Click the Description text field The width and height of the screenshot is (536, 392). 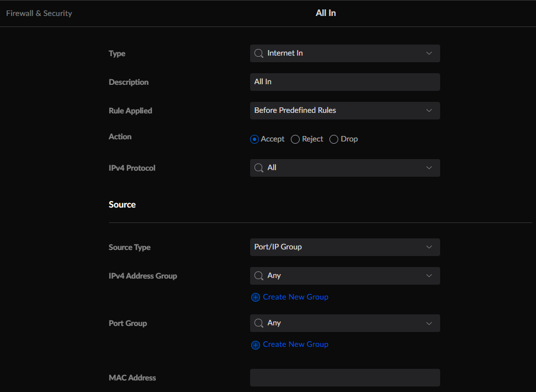click(x=345, y=82)
